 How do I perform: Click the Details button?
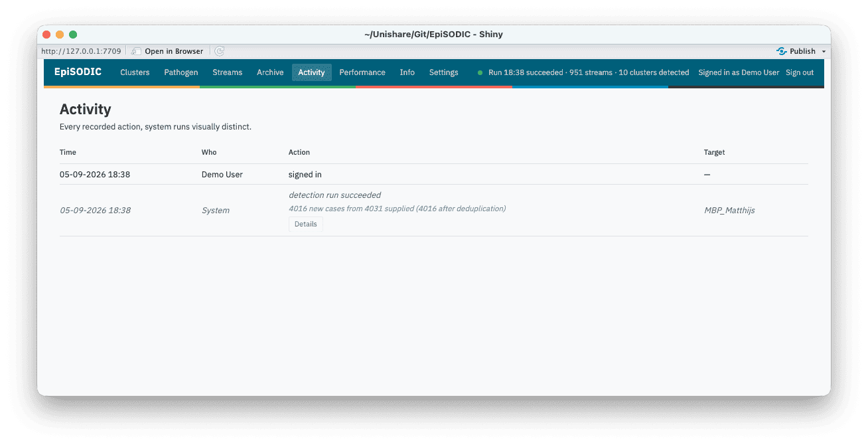pos(306,224)
